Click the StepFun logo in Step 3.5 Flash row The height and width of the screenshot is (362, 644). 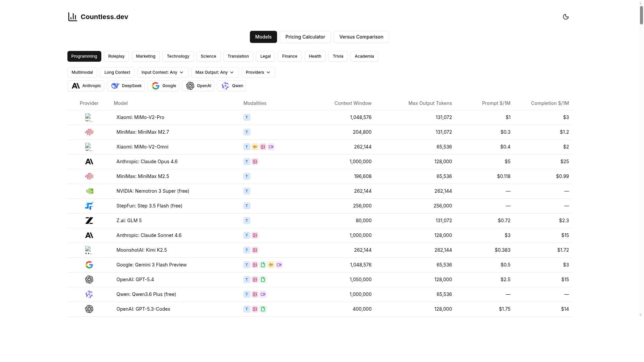(89, 206)
